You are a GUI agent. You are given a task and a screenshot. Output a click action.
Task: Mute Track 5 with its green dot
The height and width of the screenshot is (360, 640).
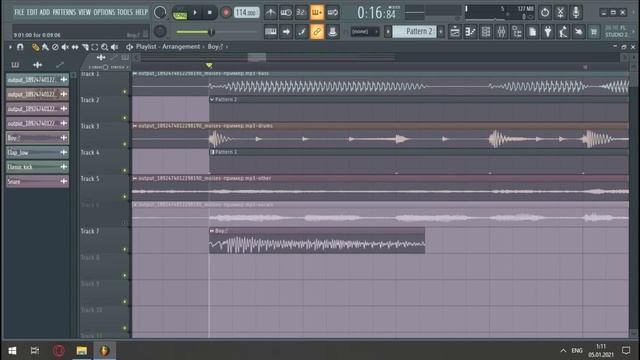(x=125, y=197)
